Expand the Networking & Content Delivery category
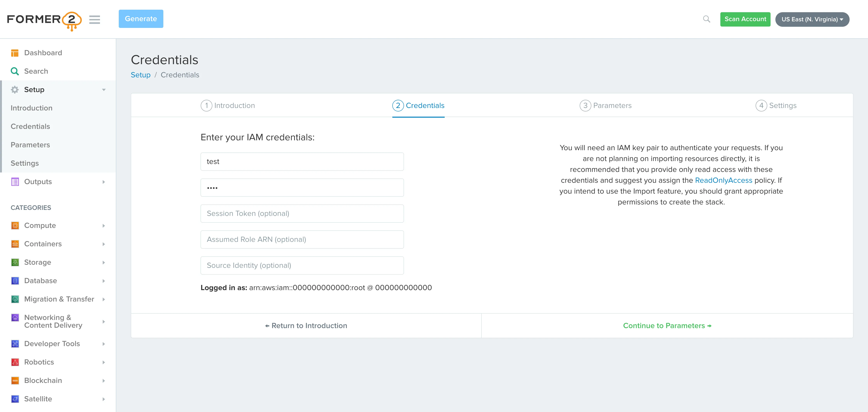The image size is (868, 412). click(103, 321)
